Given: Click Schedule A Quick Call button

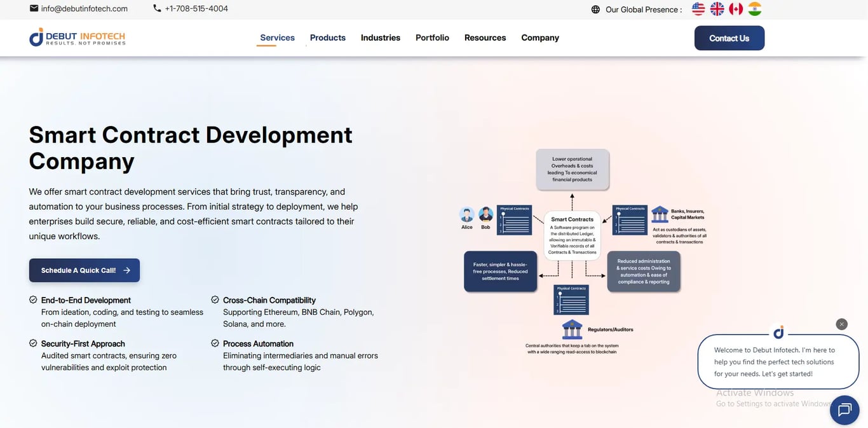Looking at the screenshot, I should 85,270.
